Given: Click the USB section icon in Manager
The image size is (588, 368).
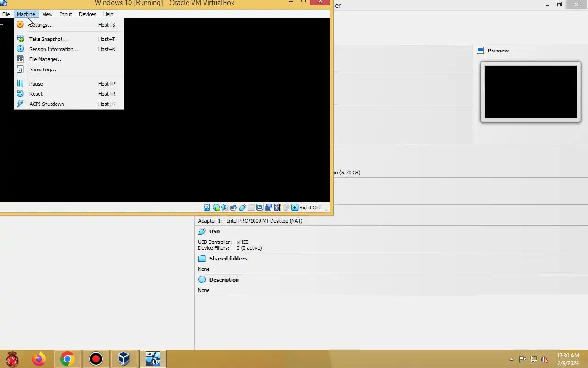Looking at the screenshot, I should pos(202,231).
